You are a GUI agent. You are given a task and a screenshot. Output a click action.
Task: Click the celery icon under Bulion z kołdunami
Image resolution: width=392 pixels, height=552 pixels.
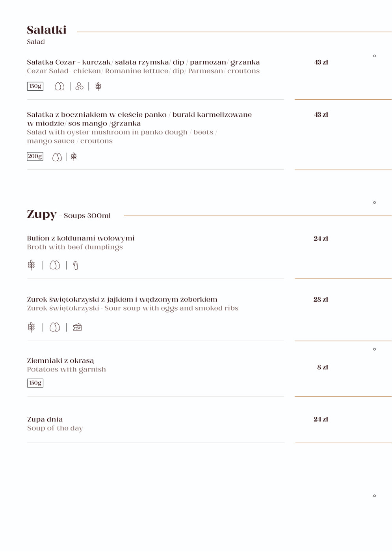pyautogui.click(x=76, y=266)
